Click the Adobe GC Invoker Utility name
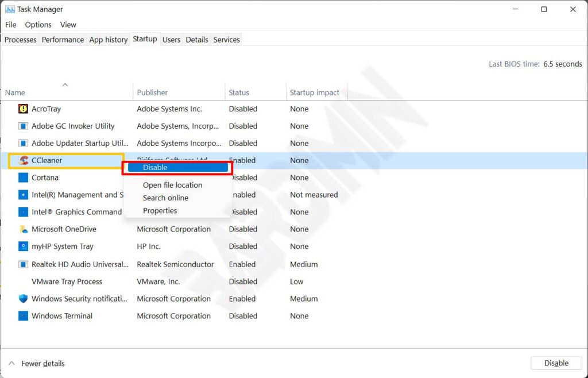 click(73, 126)
